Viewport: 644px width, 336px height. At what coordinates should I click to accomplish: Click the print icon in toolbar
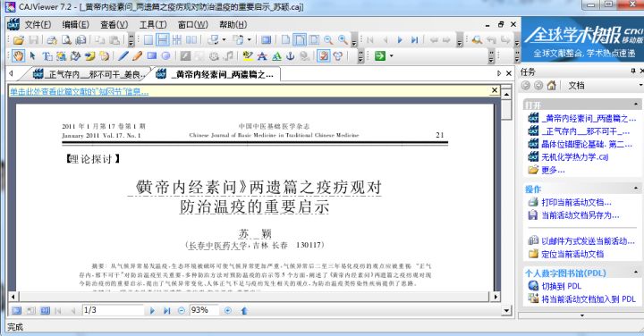(x=52, y=40)
